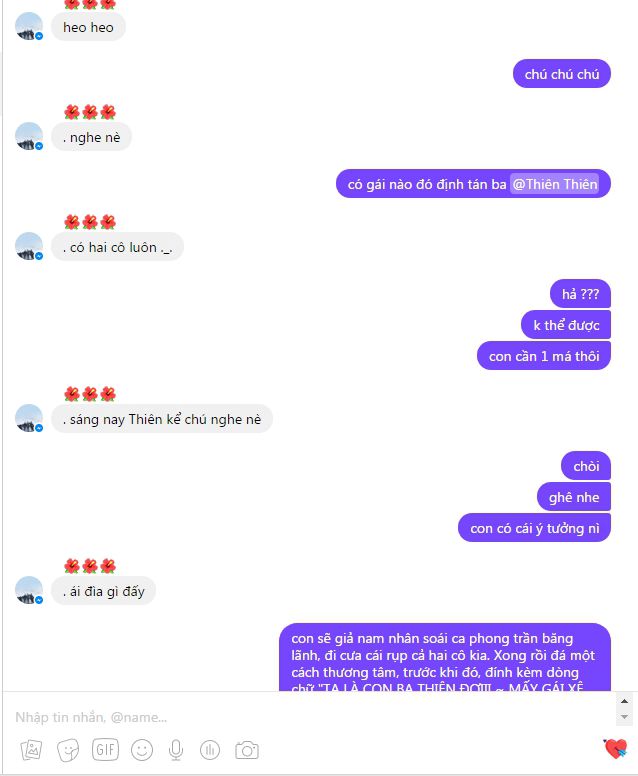Click into the Nhập tin nhắn message field
This screenshot has height=776, width=638.
point(309,717)
